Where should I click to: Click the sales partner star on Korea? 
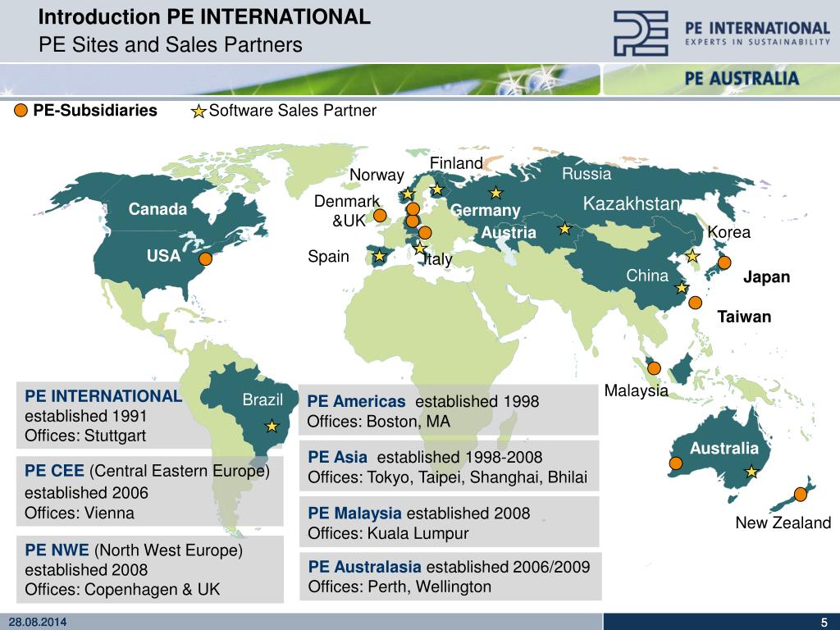pyautogui.click(x=692, y=256)
